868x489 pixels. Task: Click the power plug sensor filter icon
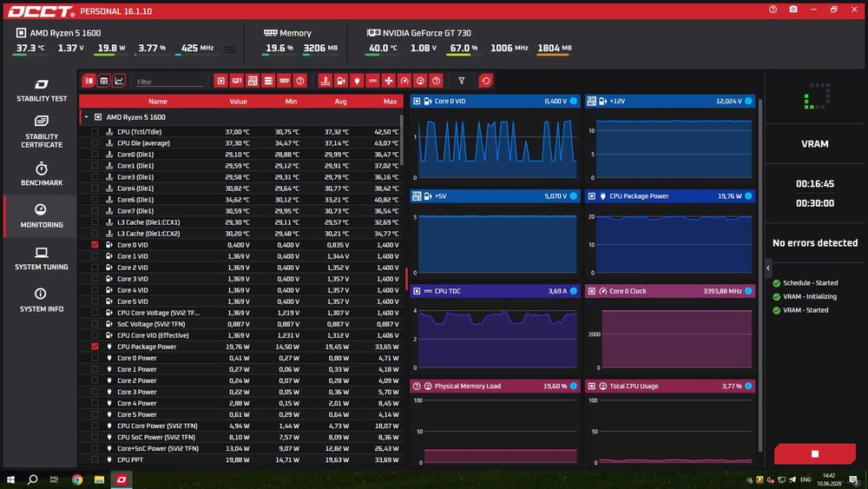[357, 81]
